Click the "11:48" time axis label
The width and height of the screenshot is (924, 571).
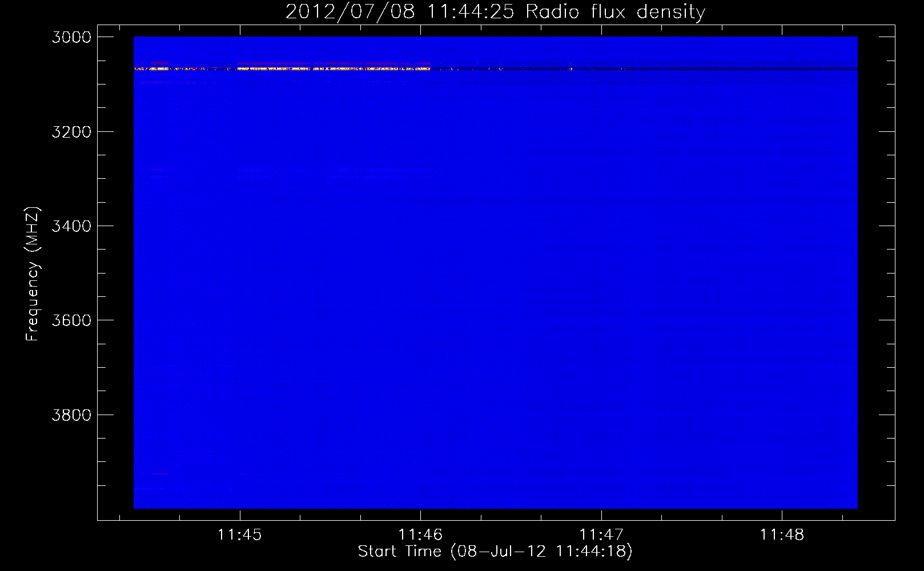click(x=782, y=535)
